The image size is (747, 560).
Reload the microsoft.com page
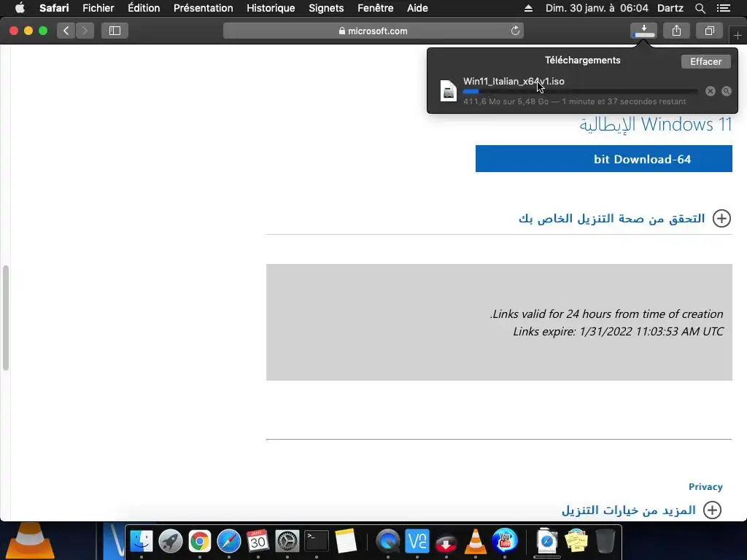click(515, 31)
